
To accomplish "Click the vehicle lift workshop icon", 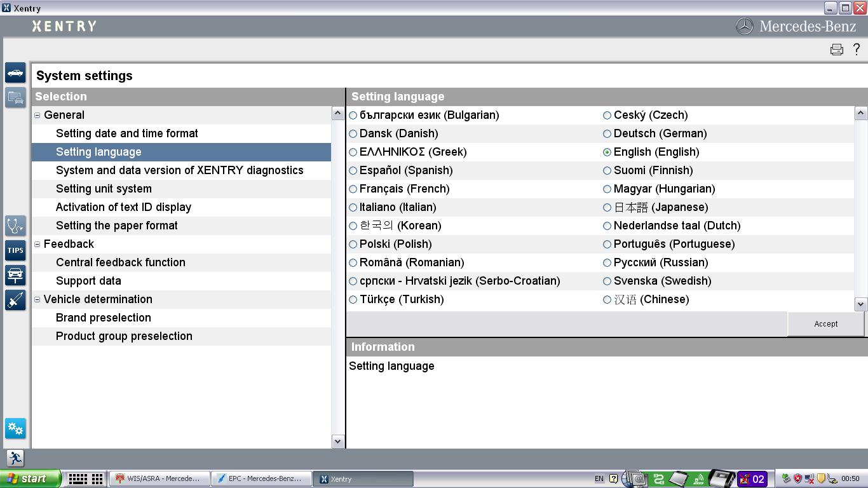I will pyautogui.click(x=15, y=275).
